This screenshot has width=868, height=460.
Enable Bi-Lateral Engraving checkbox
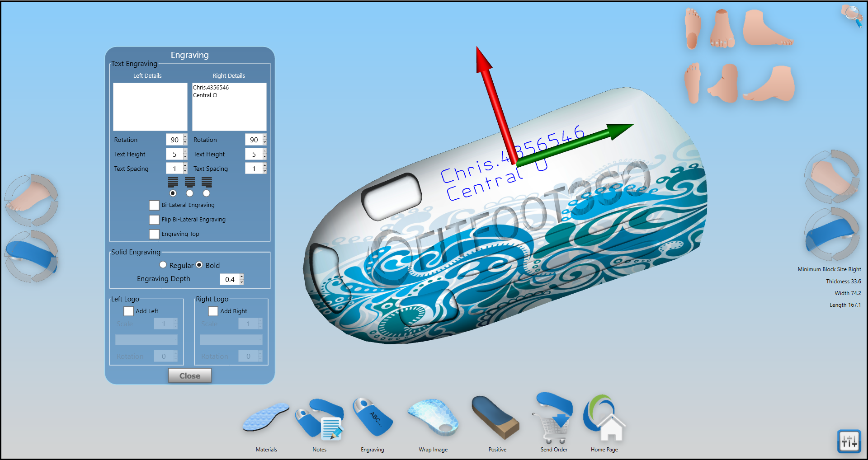pyautogui.click(x=154, y=205)
